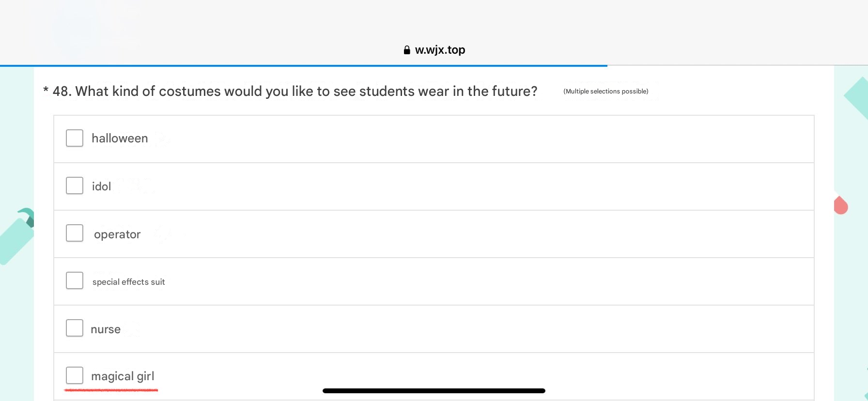Click the "nurse" option label text
This screenshot has height=401, width=868.
(106, 329)
